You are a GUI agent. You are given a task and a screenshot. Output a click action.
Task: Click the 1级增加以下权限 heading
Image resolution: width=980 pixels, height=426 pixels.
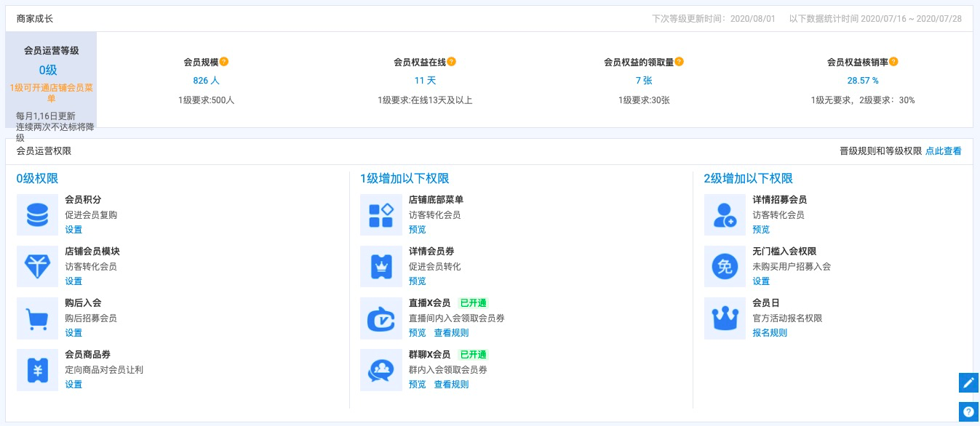click(x=405, y=179)
